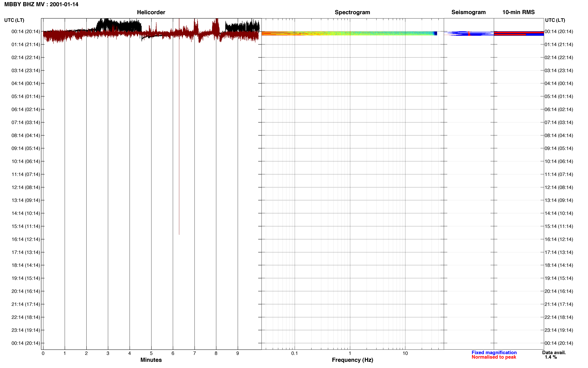Screen dimensions: 588x368
Task: Click "14:14 (10:14)" on the RMS-side time axis
Action: 559,213
